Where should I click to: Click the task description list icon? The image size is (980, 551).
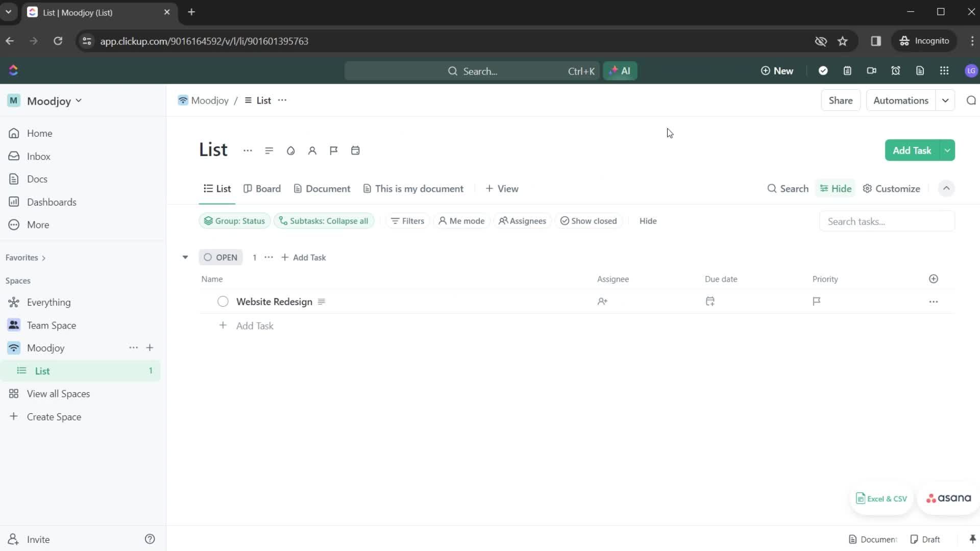[x=322, y=302]
